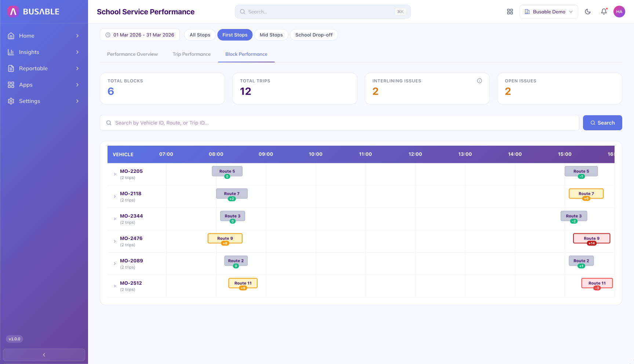Expand the Home menu chevron
The image size is (634, 364).
click(x=77, y=36)
